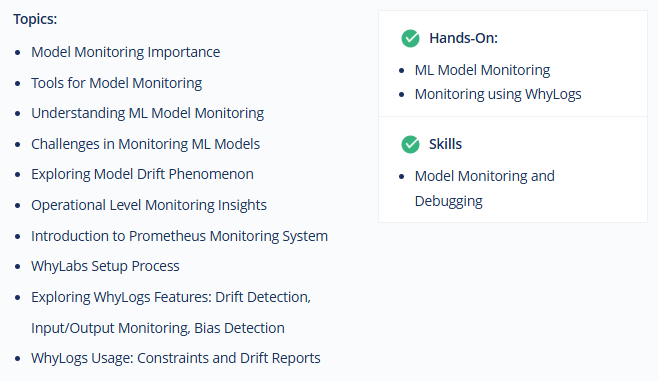658x381 pixels.
Task: Select Understanding ML Model Monitoring item
Action: [x=147, y=113]
